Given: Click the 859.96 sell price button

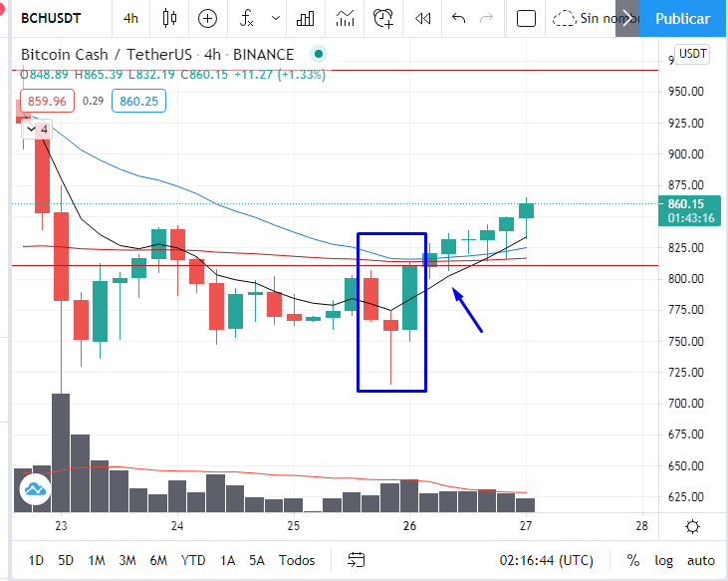Looking at the screenshot, I should (47, 101).
